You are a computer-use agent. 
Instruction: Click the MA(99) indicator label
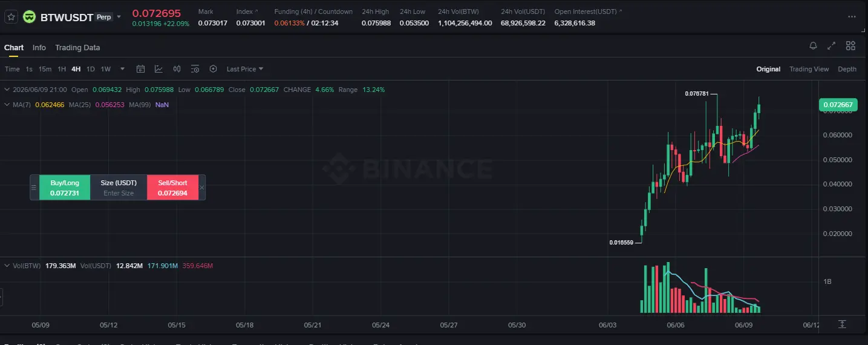(140, 105)
